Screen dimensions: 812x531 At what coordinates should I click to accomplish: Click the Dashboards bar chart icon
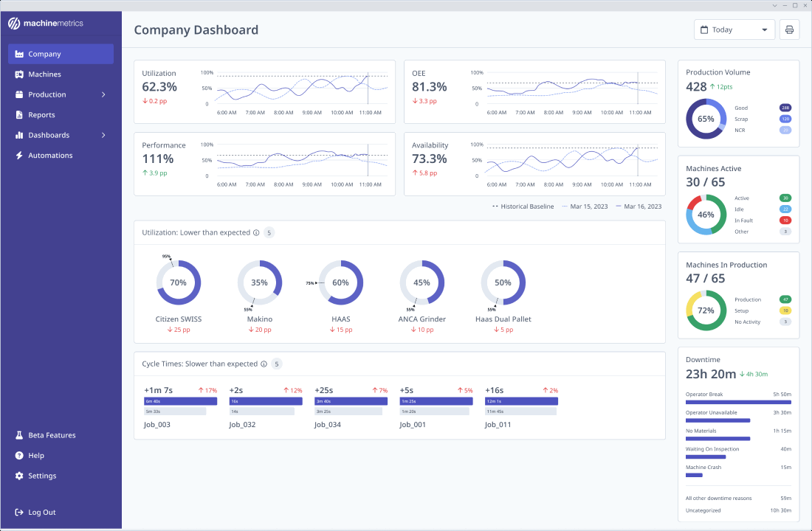[x=19, y=135]
